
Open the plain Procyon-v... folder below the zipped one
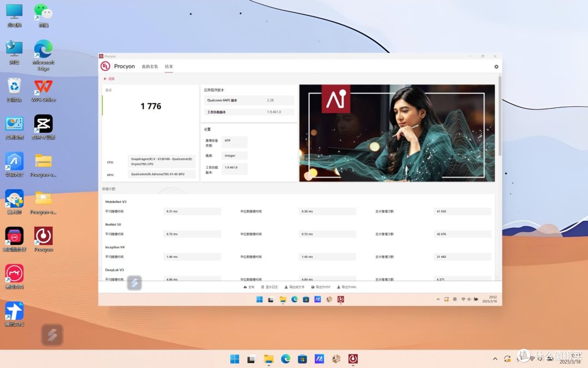44,202
